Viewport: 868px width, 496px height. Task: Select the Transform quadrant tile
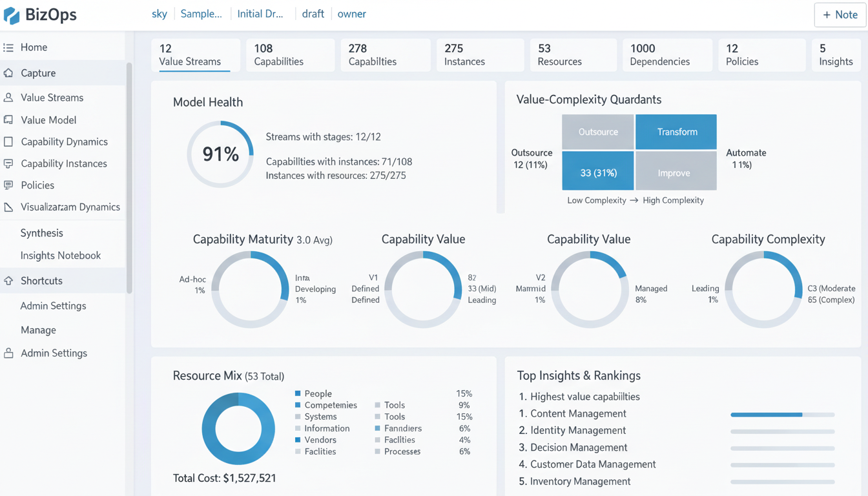676,132
